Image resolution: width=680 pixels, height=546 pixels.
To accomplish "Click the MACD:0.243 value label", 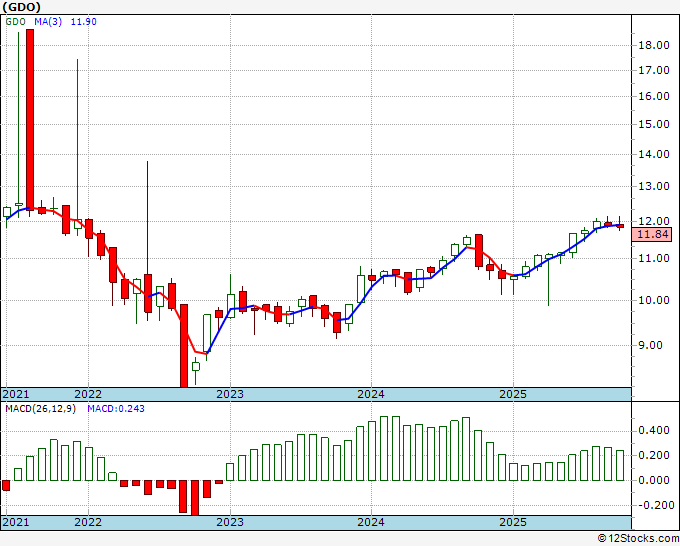I will [116, 409].
